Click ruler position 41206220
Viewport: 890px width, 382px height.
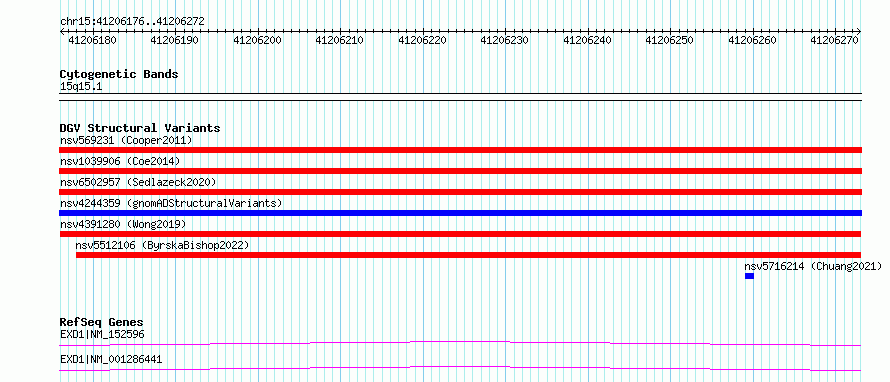coord(422,40)
